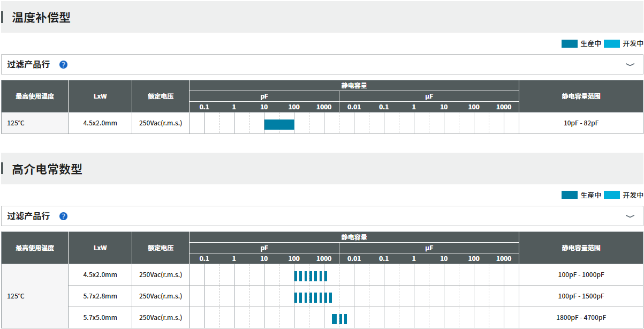Screen dimensions: 644x329
Task: Click 过滤产品行 label under 高介电常数型
Action: point(28,216)
